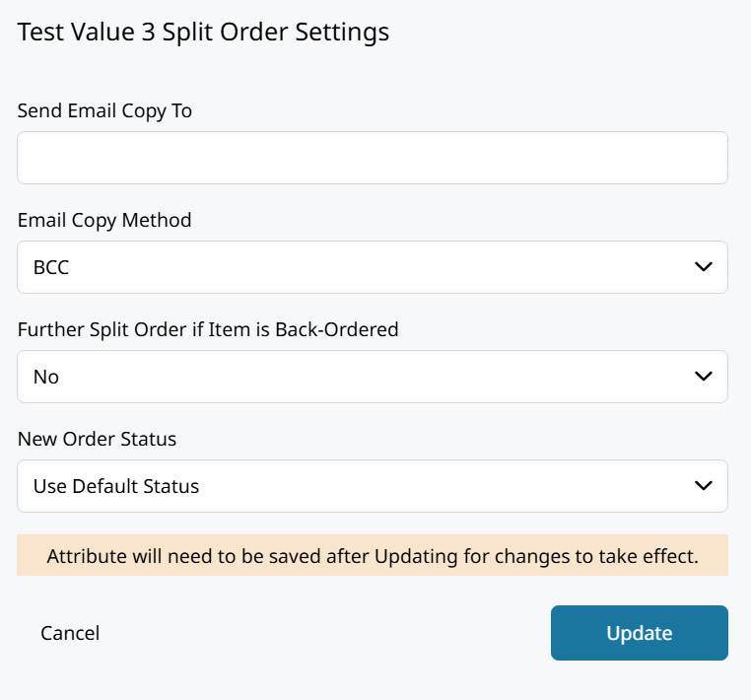The width and height of the screenshot is (751, 700).
Task: Click the selected BCC value text
Action: (51, 267)
